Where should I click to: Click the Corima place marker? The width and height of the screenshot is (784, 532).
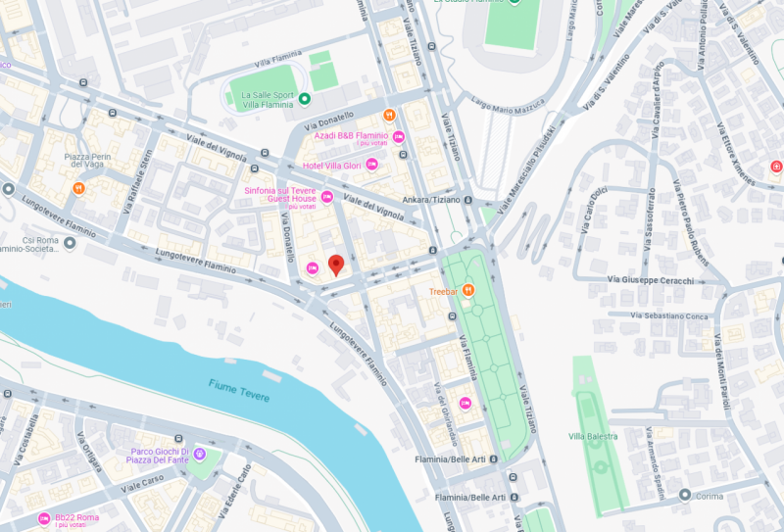click(x=685, y=496)
